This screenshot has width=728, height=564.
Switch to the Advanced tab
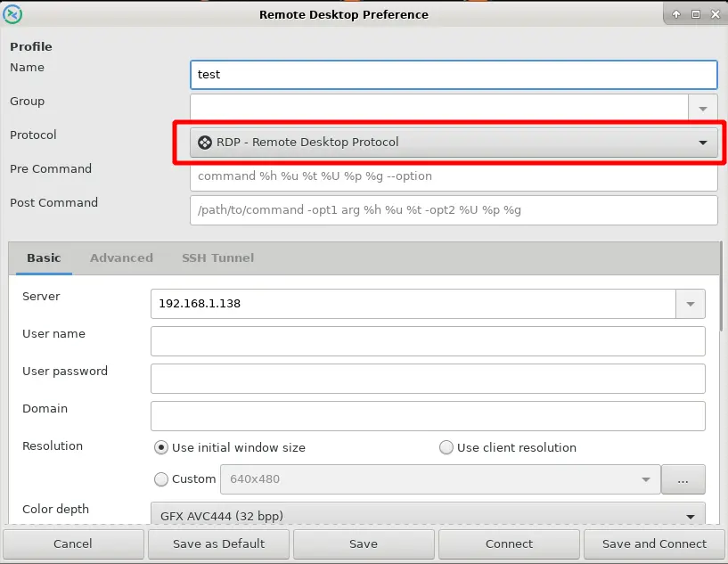(121, 257)
